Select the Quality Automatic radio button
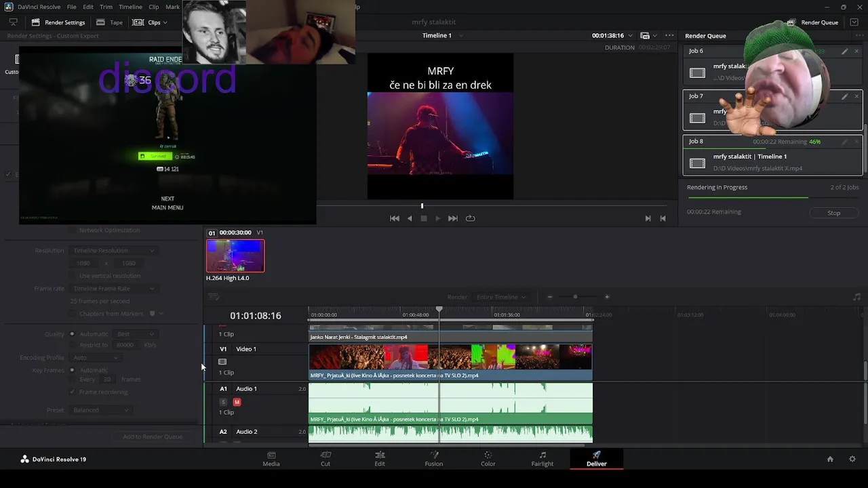This screenshot has height=488, width=868. 72,334
